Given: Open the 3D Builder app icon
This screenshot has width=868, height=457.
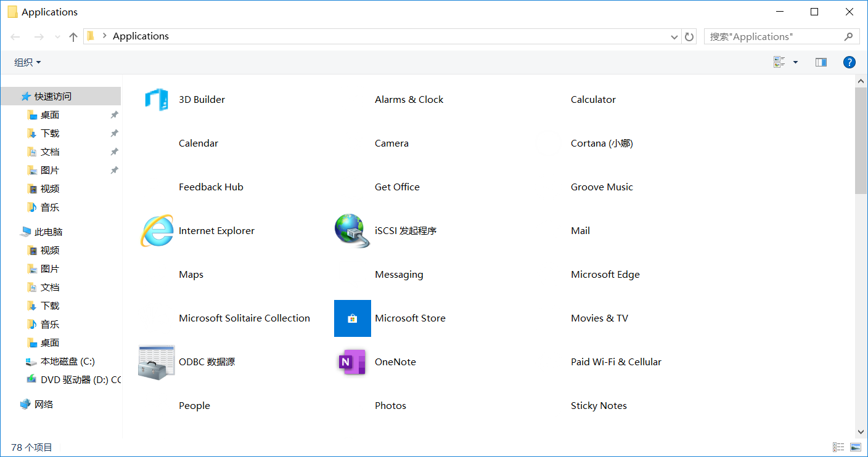Looking at the screenshot, I should (157, 99).
